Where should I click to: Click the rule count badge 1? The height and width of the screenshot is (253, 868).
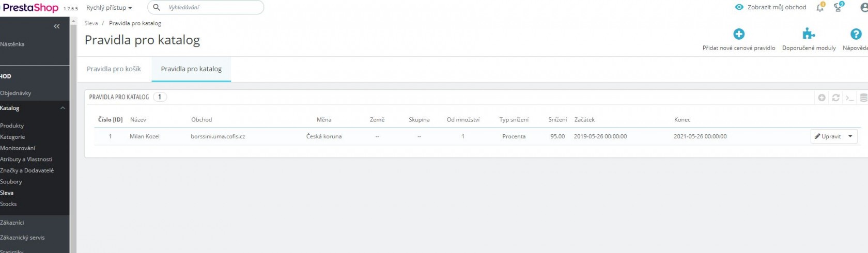click(x=160, y=97)
